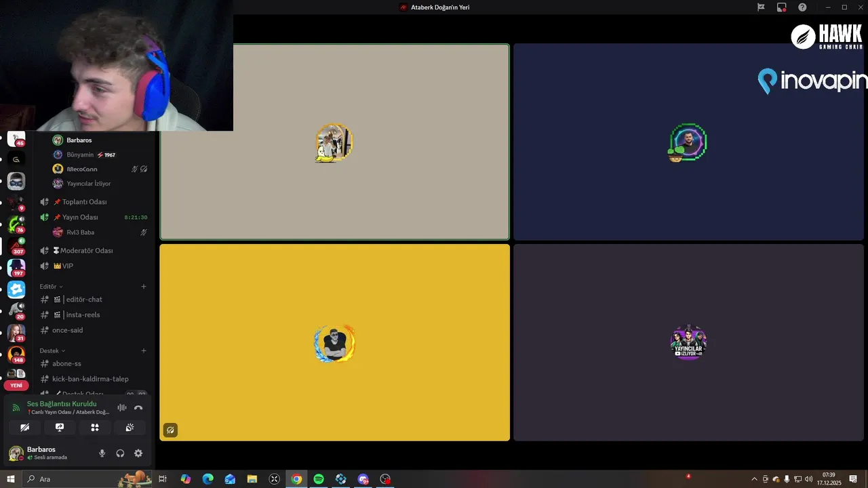Mute microphone in user panel
This screenshot has height=488, width=868.
(x=102, y=453)
